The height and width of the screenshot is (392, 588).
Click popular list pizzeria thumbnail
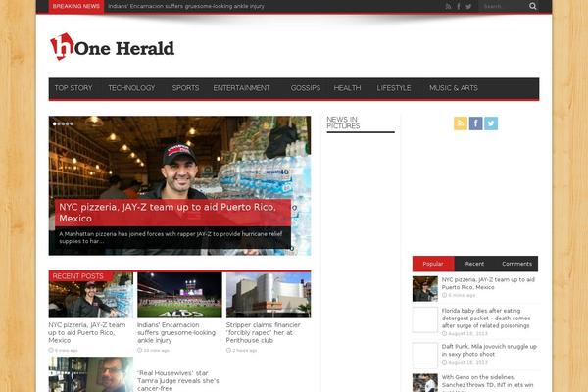(x=425, y=289)
